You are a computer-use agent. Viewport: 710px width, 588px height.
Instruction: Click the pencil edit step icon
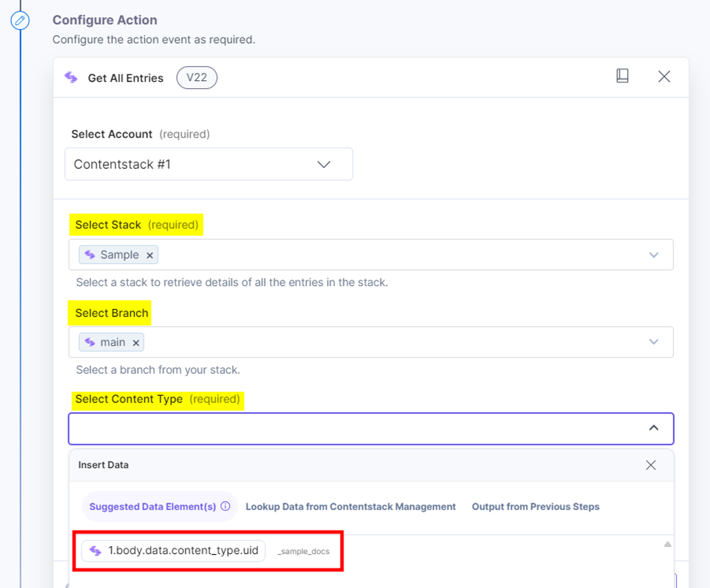pos(20,20)
